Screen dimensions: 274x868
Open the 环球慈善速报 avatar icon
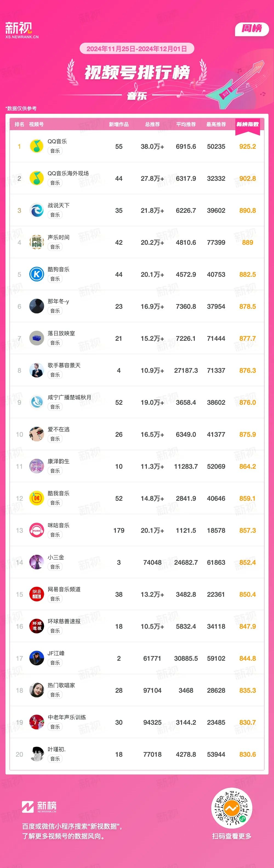coord(36,627)
